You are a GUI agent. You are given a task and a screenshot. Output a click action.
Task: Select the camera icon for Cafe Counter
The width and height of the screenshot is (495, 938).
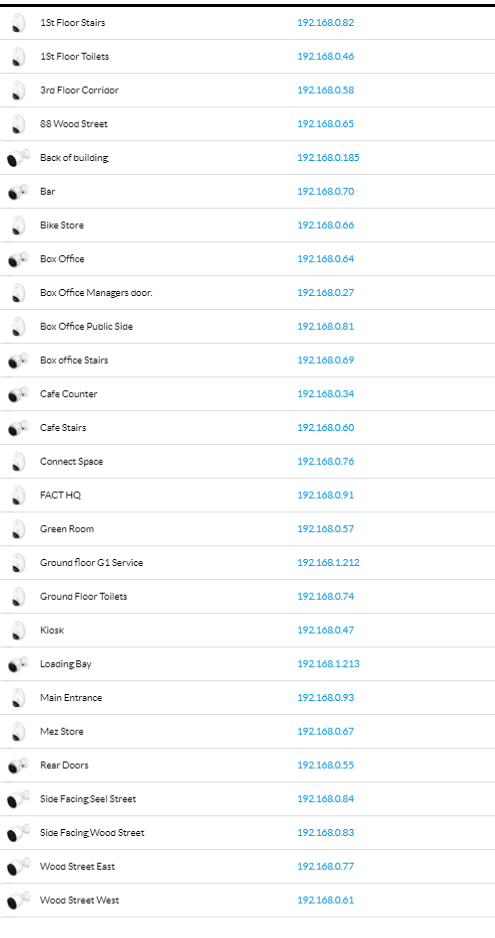[18, 394]
